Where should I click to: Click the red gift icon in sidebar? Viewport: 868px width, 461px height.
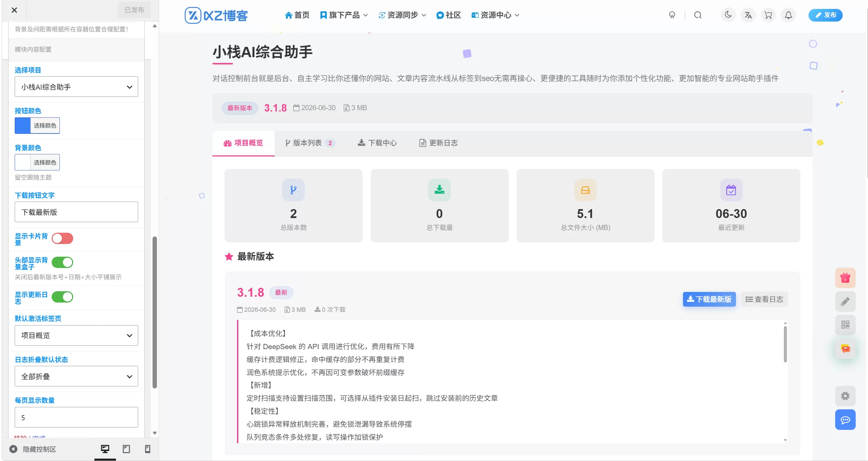pyautogui.click(x=845, y=278)
